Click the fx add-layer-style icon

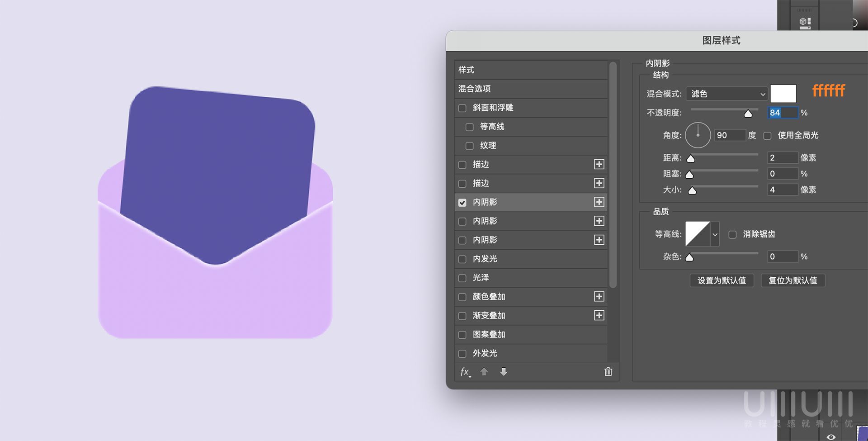(464, 372)
